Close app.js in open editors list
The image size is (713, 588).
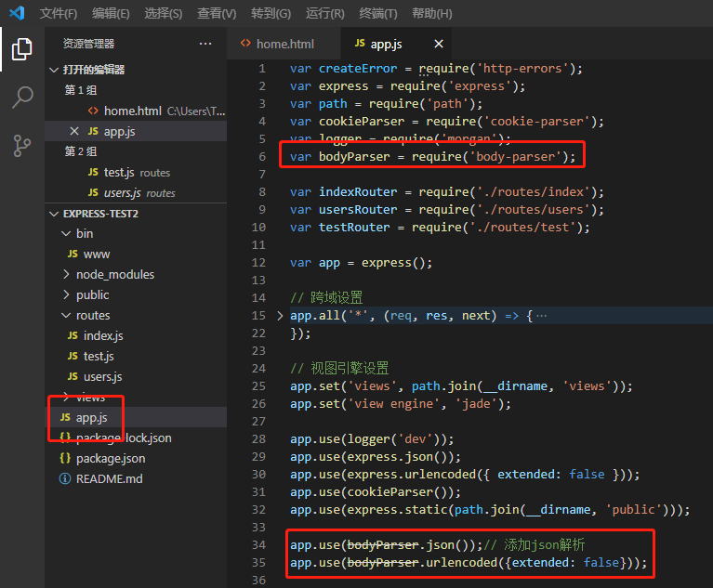[x=74, y=131]
